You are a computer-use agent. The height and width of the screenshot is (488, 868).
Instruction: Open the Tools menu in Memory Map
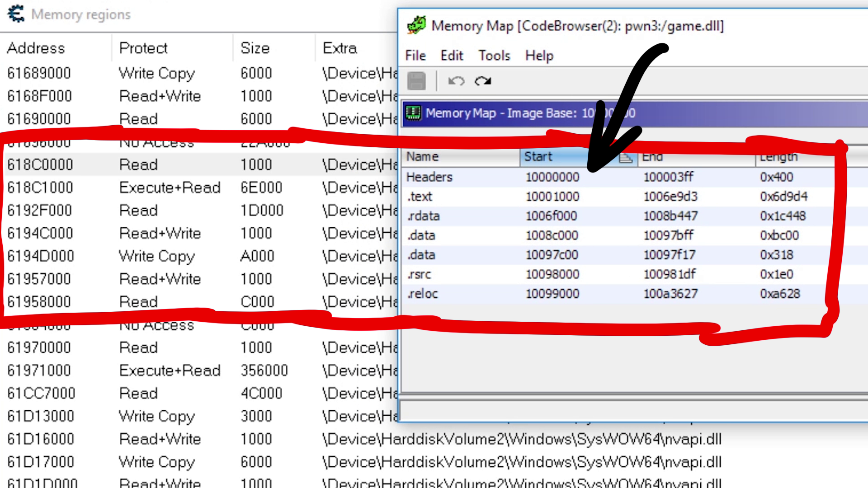494,55
